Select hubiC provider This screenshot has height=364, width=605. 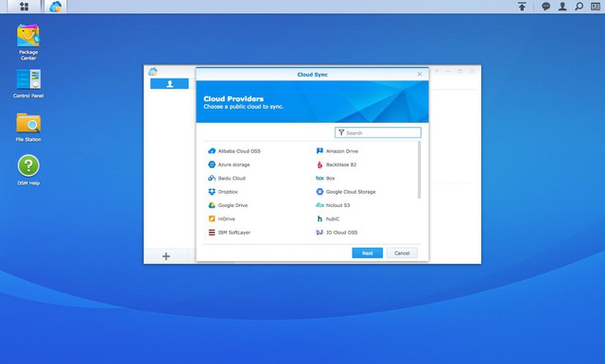[x=328, y=219]
